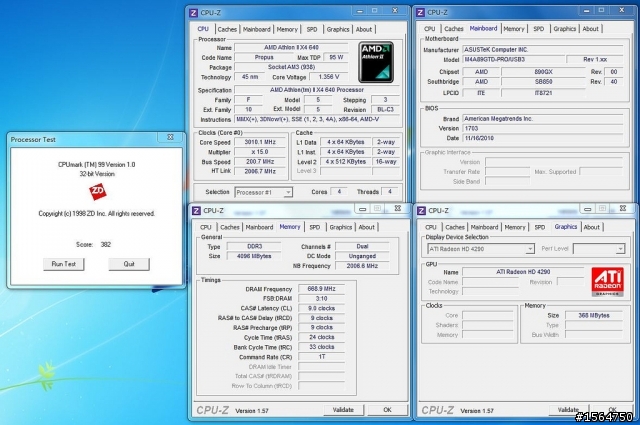640x425 pixels.
Task: Click Quit in Processor Test
Action: pyautogui.click(x=129, y=264)
